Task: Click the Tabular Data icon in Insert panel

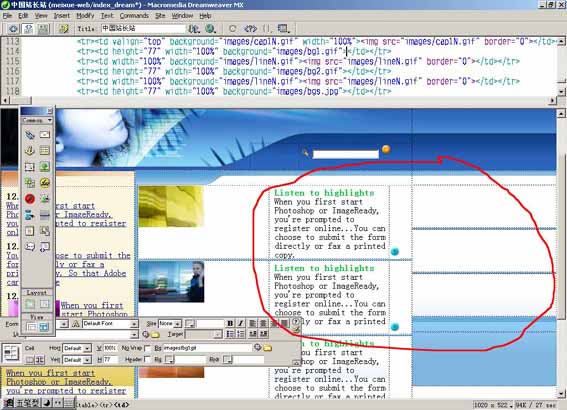Action: pos(45,231)
